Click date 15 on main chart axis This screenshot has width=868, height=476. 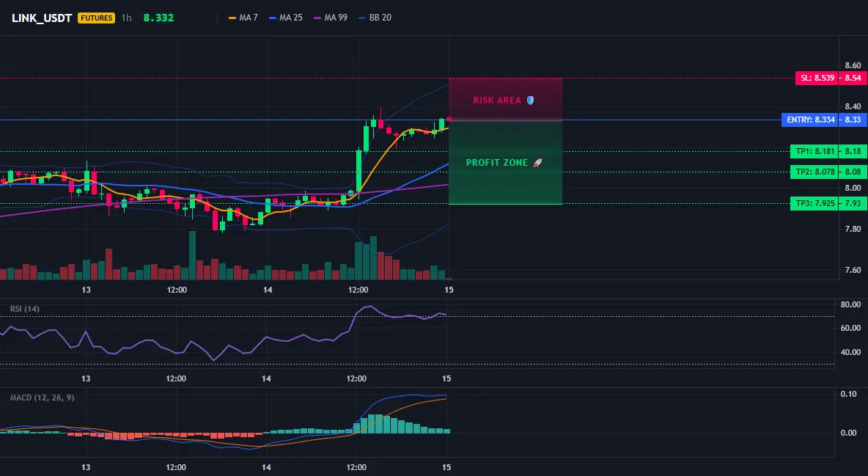(x=449, y=290)
